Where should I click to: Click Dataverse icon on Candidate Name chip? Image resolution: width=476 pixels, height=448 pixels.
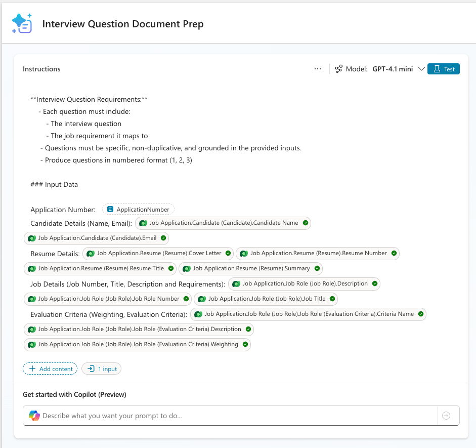(143, 223)
